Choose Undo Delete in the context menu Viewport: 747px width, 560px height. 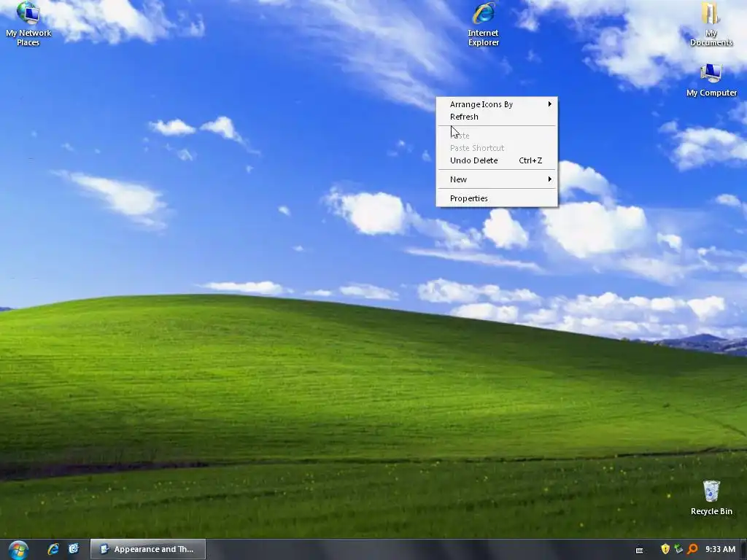(497, 160)
